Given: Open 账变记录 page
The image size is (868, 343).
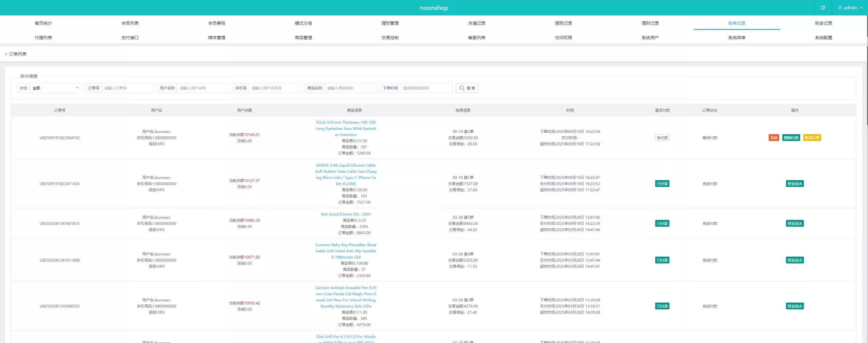Looking at the screenshot, I should tap(824, 23).
